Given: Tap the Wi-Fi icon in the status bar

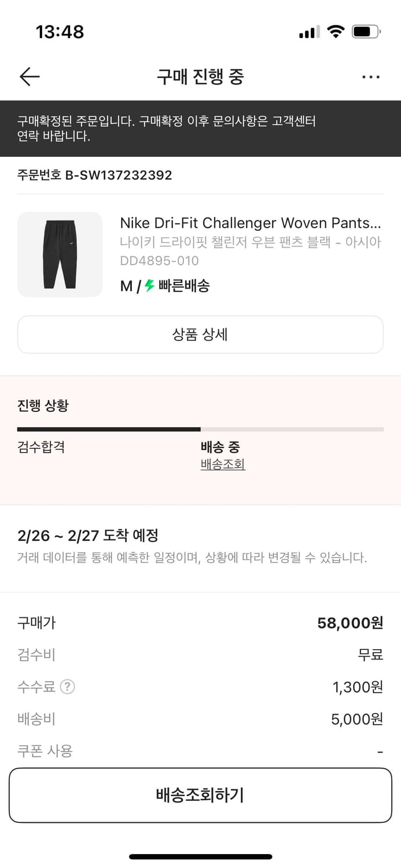Looking at the screenshot, I should pyautogui.click(x=336, y=32).
